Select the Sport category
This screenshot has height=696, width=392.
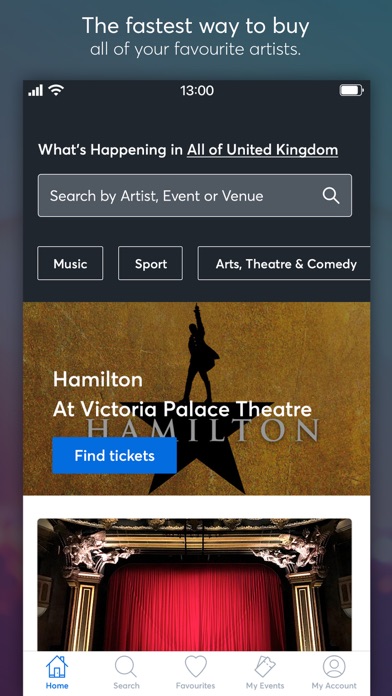150,263
